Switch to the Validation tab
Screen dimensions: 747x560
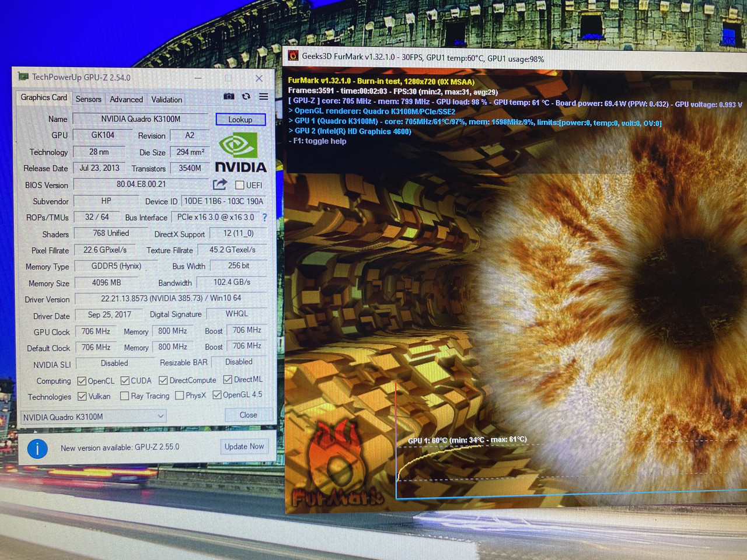[x=167, y=100]
